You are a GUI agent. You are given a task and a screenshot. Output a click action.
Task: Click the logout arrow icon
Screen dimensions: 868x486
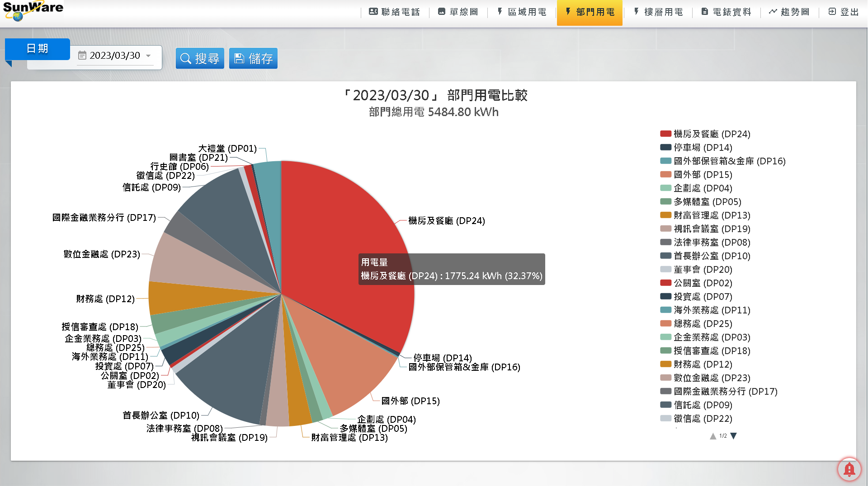pyautogui.click(x=832, y=12)
